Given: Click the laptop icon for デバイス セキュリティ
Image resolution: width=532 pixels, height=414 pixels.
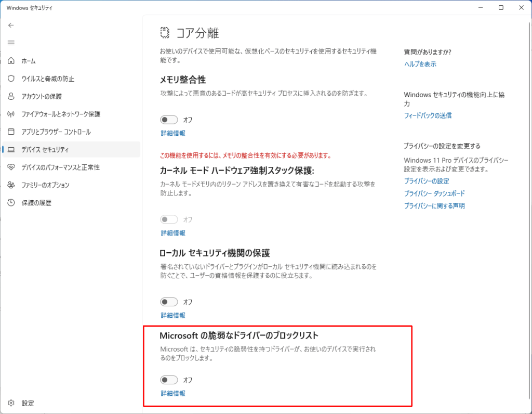Looking at the screenshot, I should click(x=11, y=149).
